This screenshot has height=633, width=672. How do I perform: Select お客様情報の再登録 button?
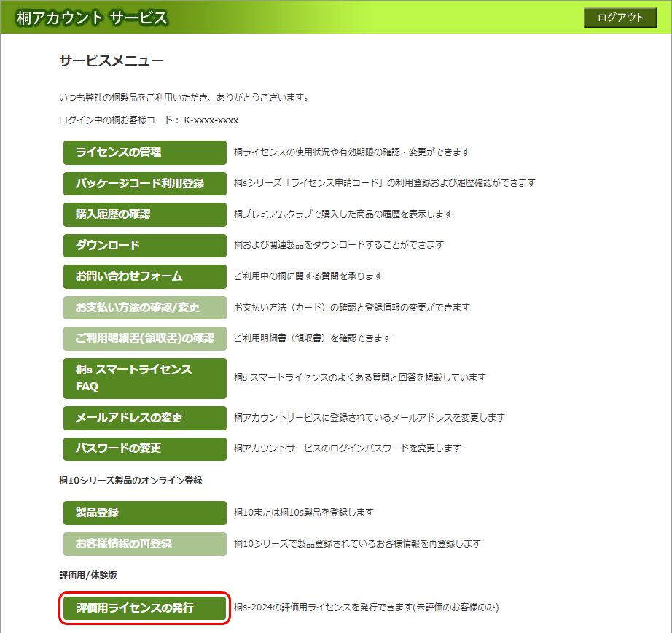coord(145,544)
